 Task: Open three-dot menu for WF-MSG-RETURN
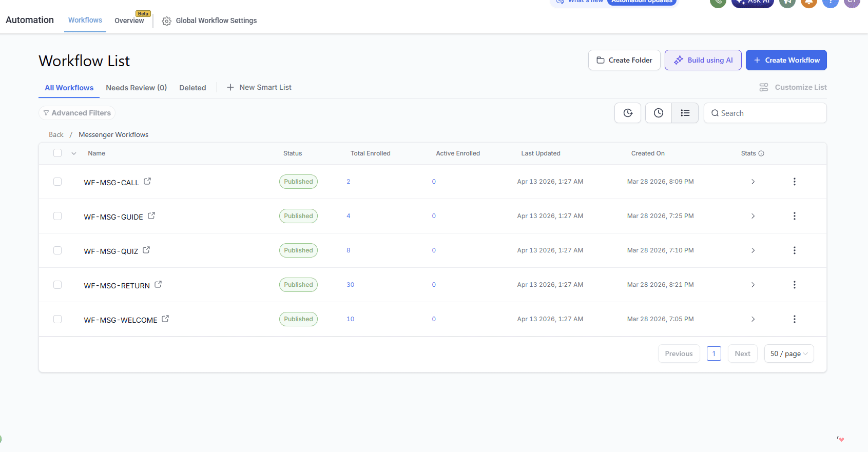tap(795, 285)
